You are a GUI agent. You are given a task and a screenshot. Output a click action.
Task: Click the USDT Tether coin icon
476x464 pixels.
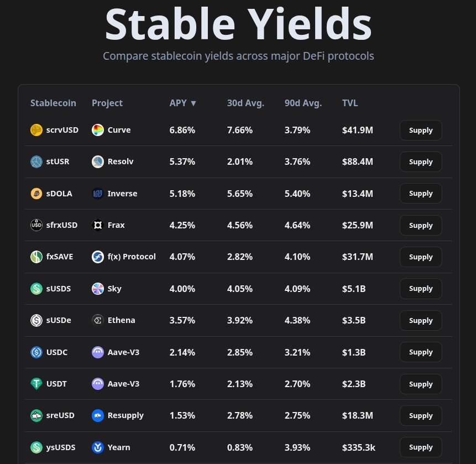point(36,384)
